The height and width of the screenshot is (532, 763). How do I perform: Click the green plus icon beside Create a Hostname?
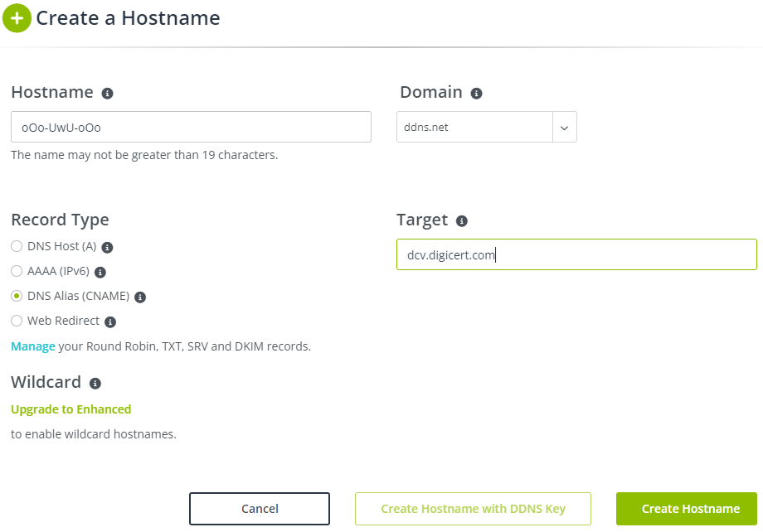pyautogui.click(x=17, y=17)
